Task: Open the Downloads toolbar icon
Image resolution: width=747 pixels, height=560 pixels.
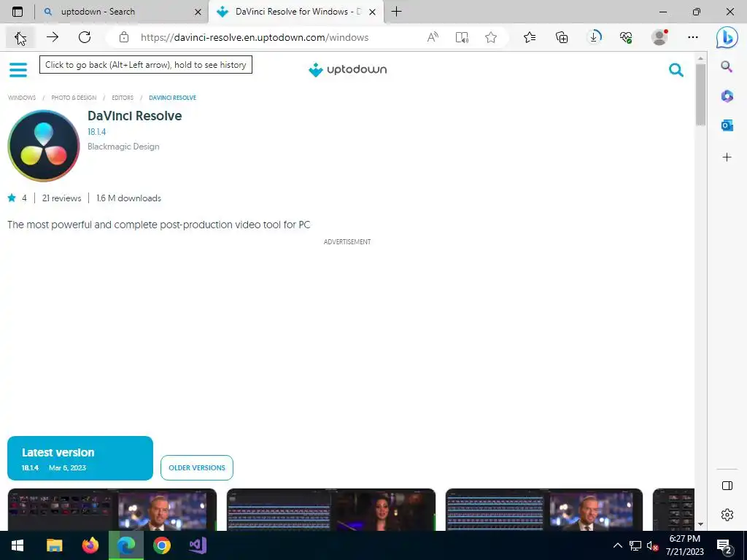Action: pos(594,37)
